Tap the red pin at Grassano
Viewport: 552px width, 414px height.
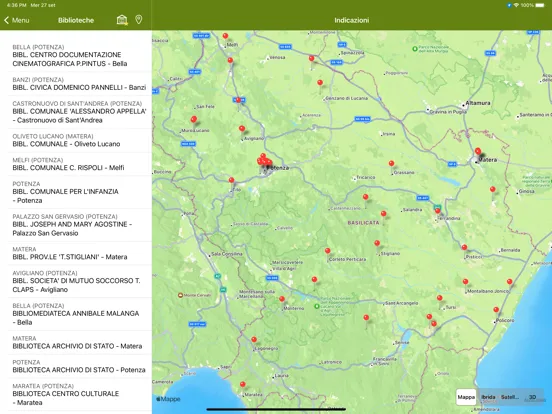click(x=391, y=164)
